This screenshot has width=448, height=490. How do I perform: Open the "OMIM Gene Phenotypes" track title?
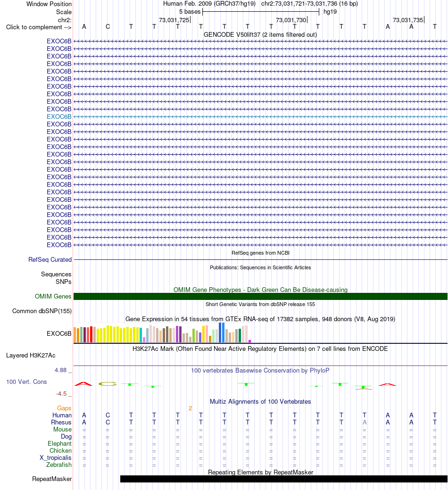pos(260,290)
